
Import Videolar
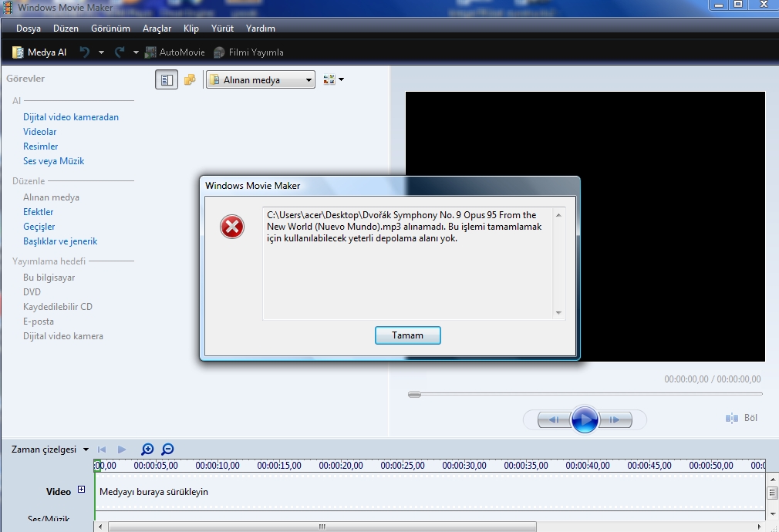40,132
